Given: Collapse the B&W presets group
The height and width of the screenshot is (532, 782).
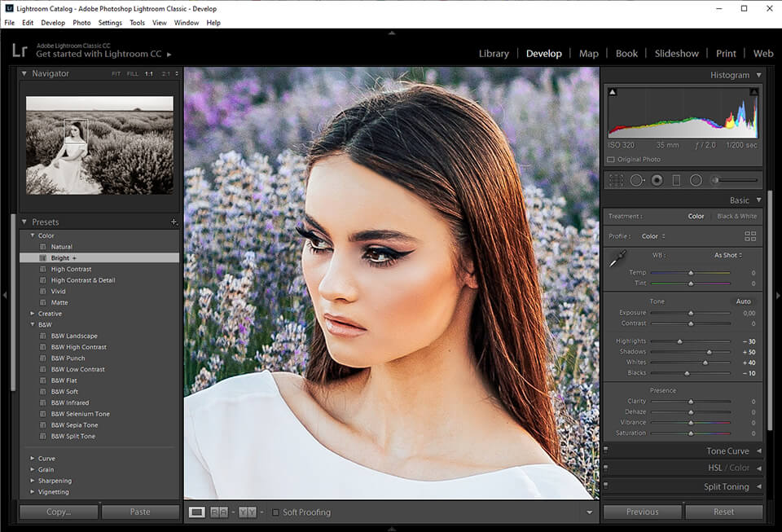Looking at the screenshot, I should (x=33, y=324).
